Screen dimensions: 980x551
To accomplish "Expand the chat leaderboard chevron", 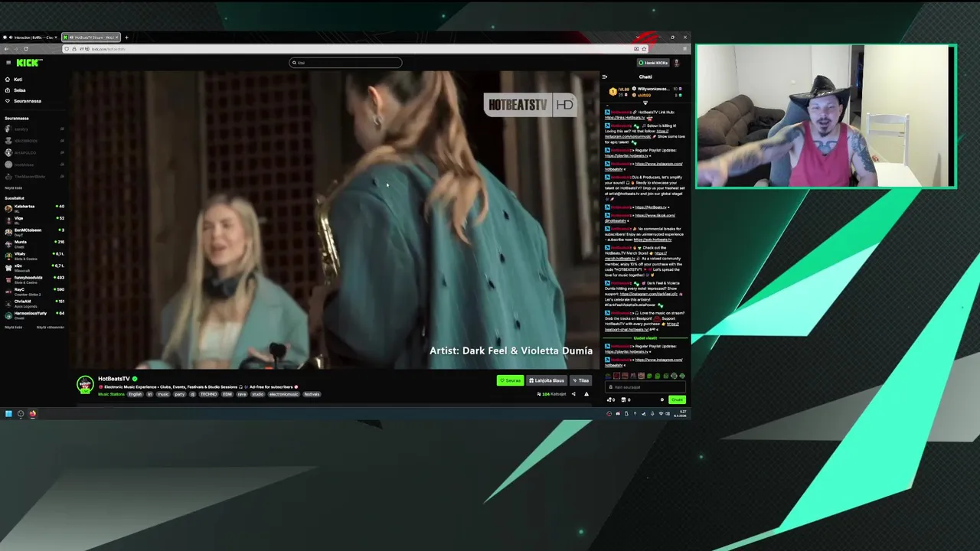I will point(645,102).
